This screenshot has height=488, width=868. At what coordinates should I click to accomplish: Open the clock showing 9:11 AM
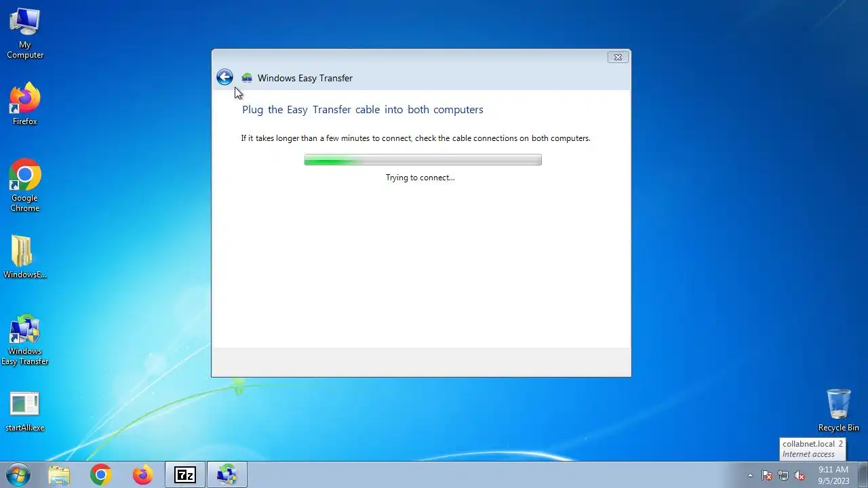(x=833, y=475)
